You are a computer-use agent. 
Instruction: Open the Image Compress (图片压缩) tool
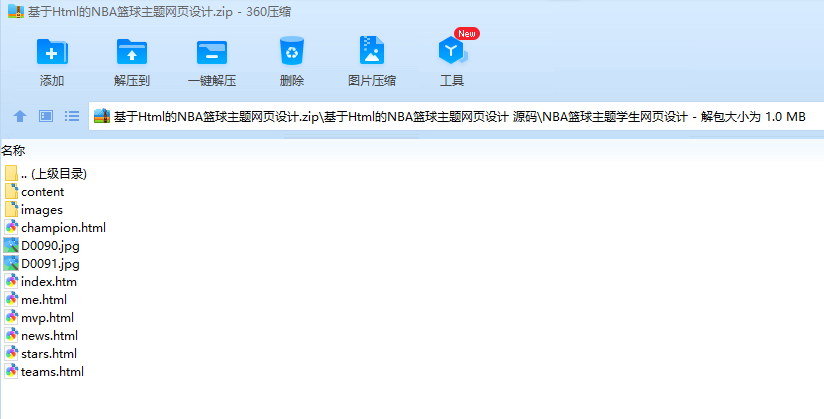(372, 50)
